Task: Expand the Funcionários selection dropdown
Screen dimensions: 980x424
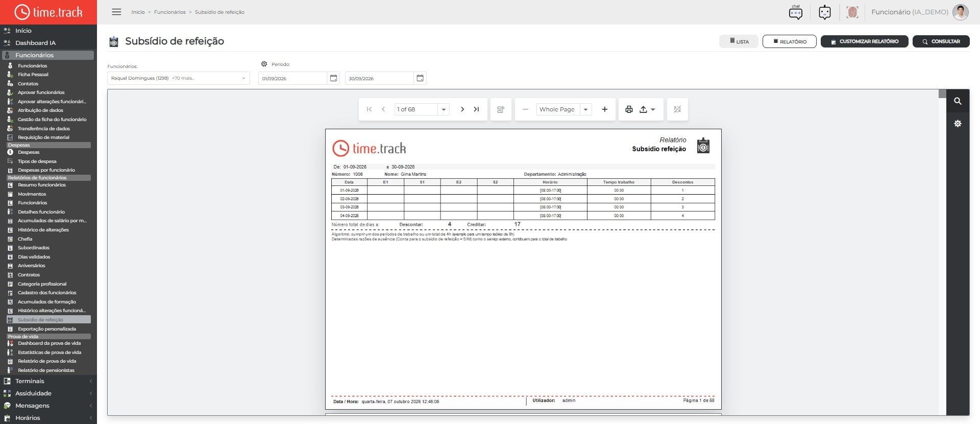Action: pyautogui.click(x=243, y=78)
